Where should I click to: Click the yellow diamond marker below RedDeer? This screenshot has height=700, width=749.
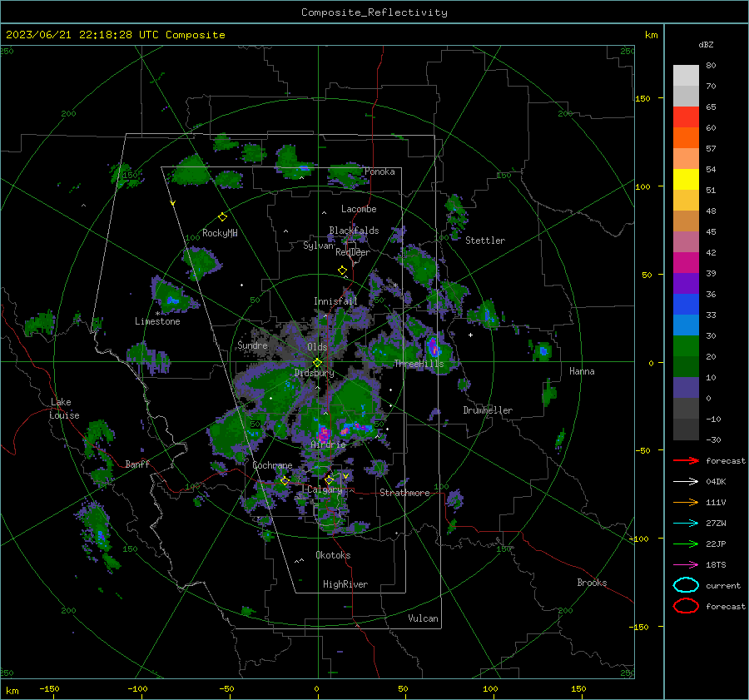(342, 271)
